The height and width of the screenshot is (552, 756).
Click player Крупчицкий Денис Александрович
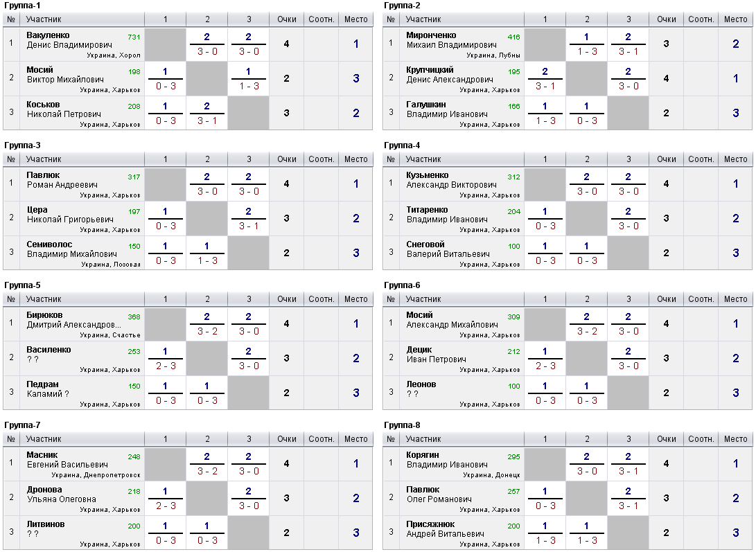point(449,75)
